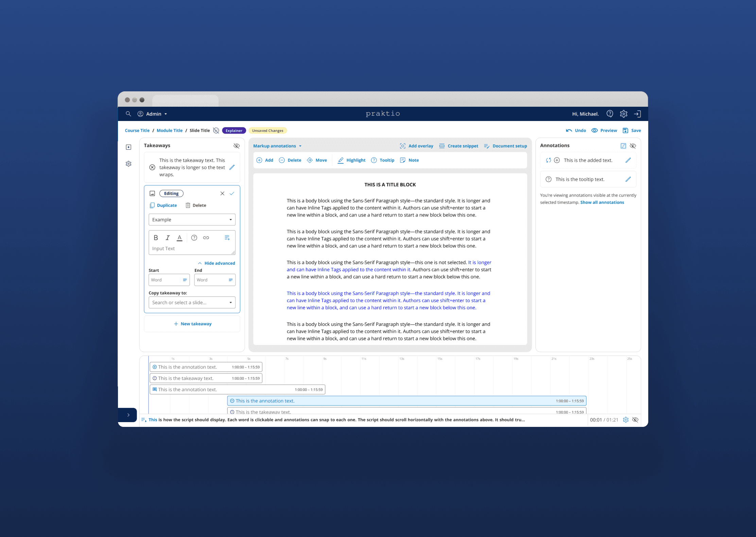The width and height of the screenshot is (756, 537).
Task: Click the insert link icon in editor
Action: [x=206, y=238]
